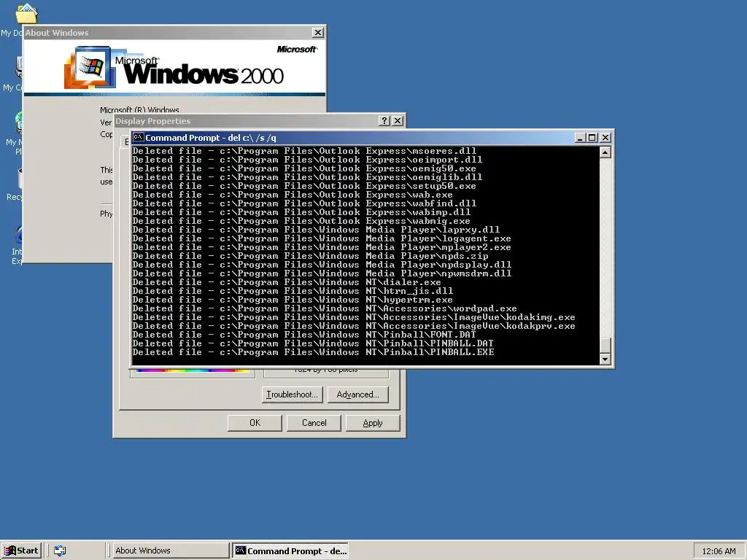The width and height of the screenshot is (747, 560).
Task: Click the Command Prompt scrollbar thumb
Action: tap(605, 346)
